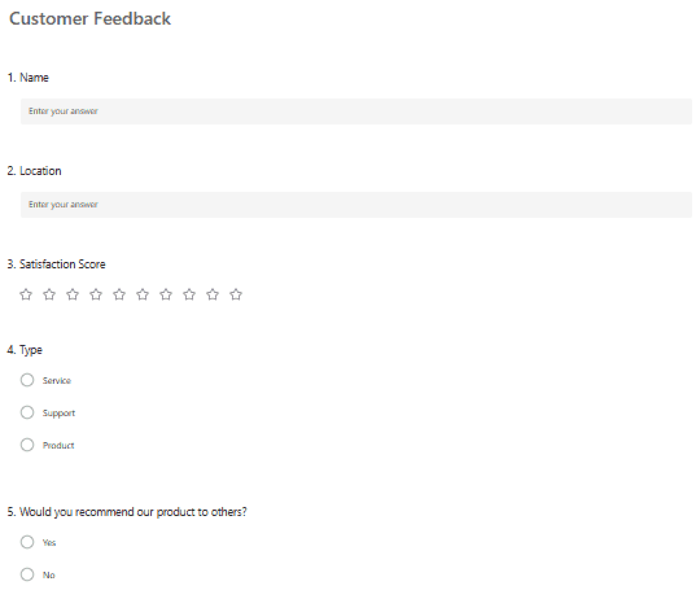This screenshot has width=700, height=599.
Task: Select the second satisfaction star
Action: [49, 294]
